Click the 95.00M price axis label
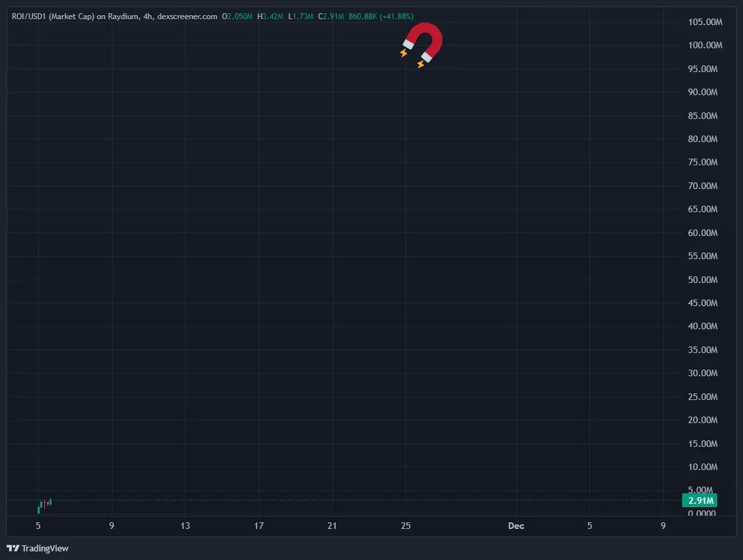 (703, 69)
